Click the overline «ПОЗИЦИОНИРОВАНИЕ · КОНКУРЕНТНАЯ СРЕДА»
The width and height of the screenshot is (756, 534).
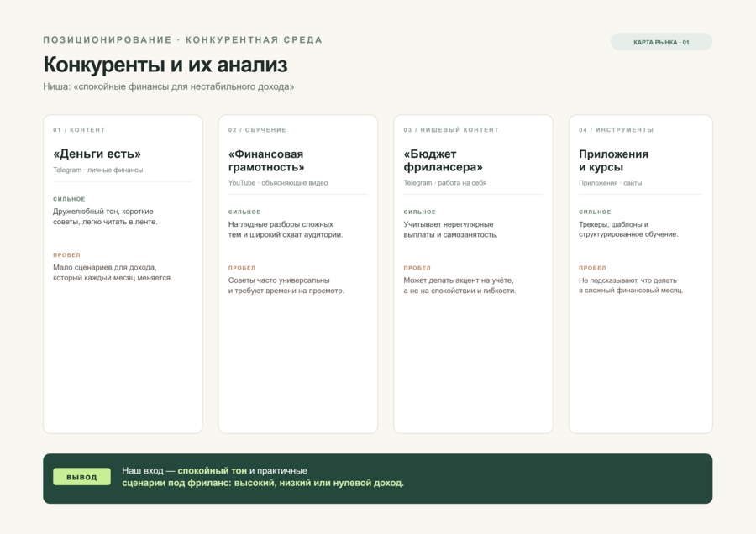[x=183, y=40]
